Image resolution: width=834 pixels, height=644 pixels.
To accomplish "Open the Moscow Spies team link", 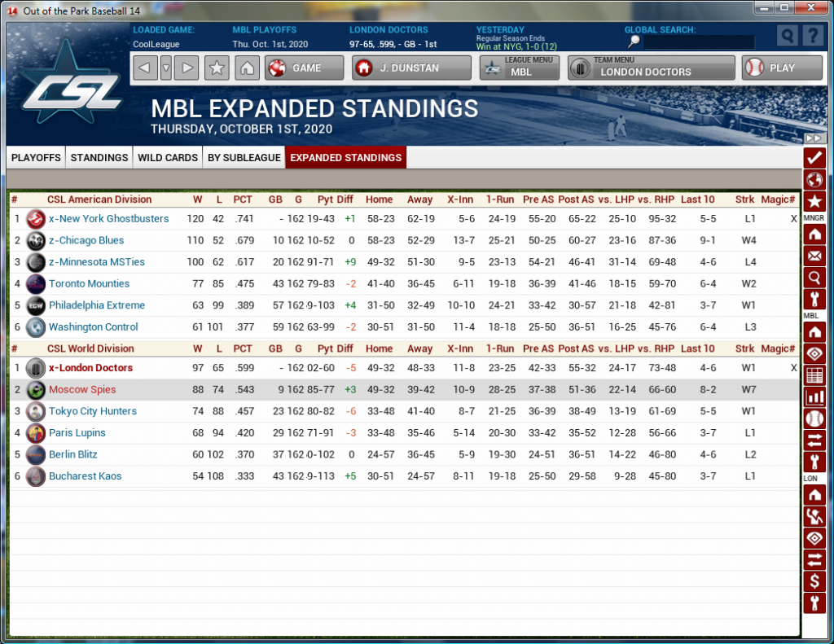I will click(82, 389).
